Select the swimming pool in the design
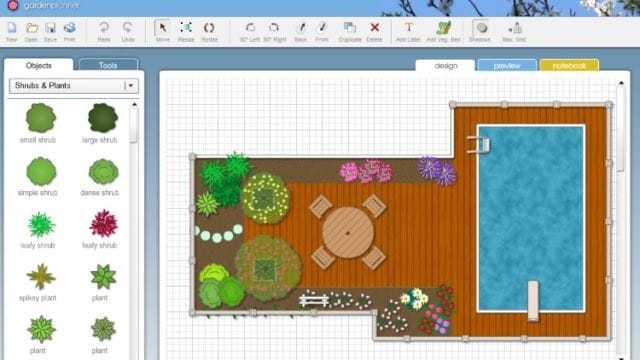 [531, 218]
